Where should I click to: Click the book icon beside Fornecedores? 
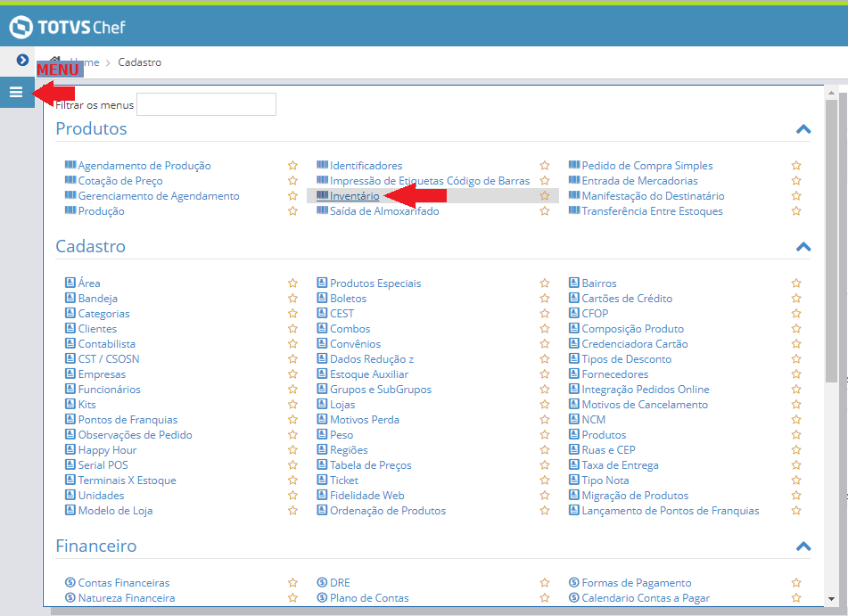574,374
